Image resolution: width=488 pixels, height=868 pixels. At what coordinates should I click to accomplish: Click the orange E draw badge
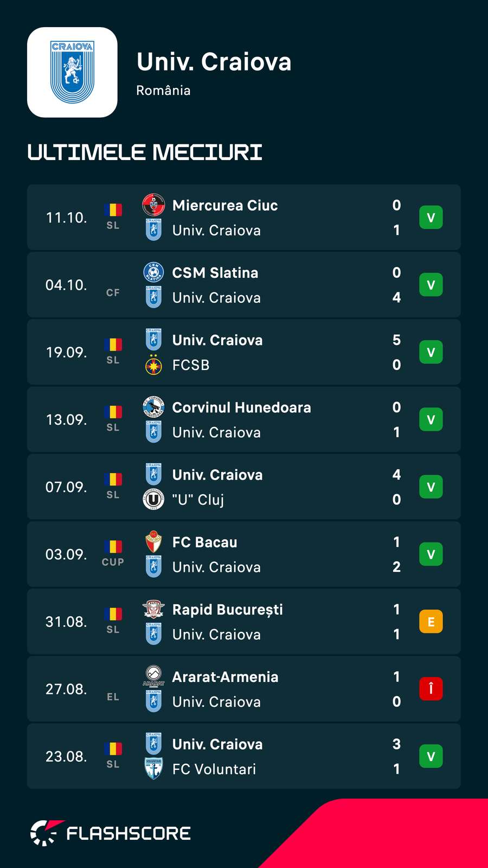431,622
